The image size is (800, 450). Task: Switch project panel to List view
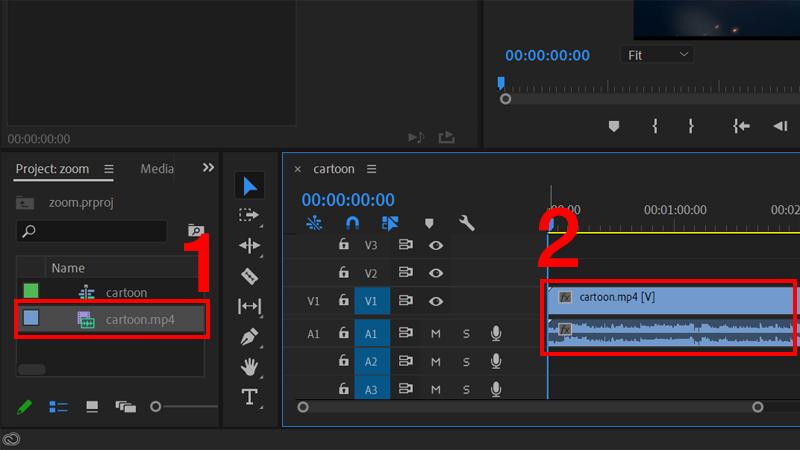pos(58,407)
